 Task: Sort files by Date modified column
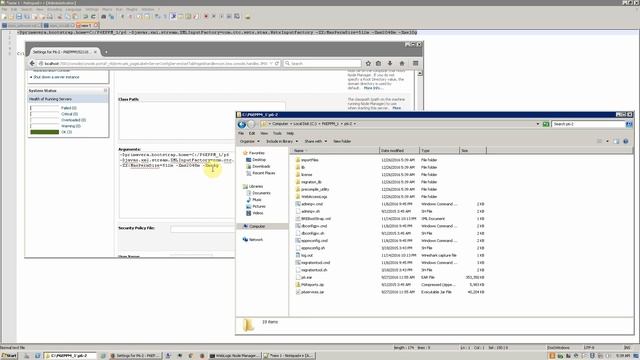coord(399,151)
